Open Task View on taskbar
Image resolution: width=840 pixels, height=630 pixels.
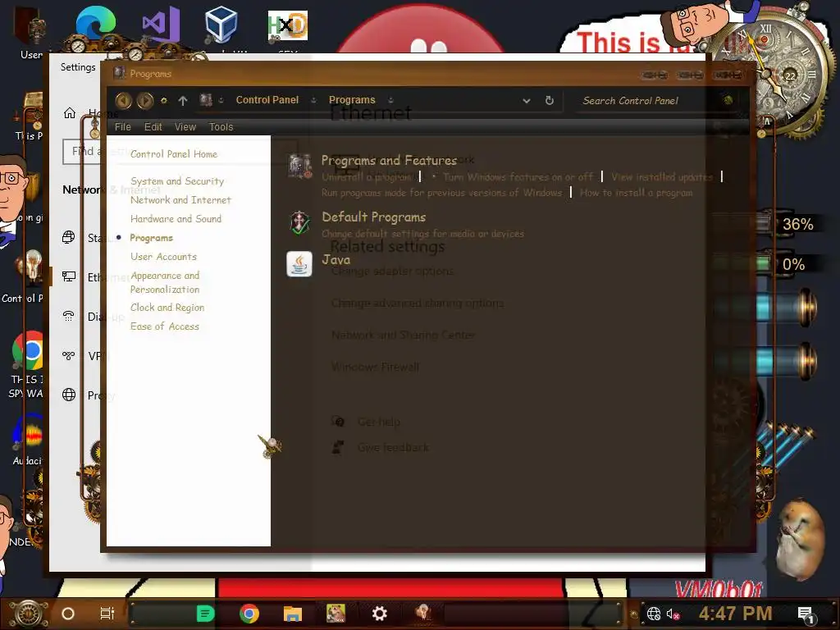107,614
